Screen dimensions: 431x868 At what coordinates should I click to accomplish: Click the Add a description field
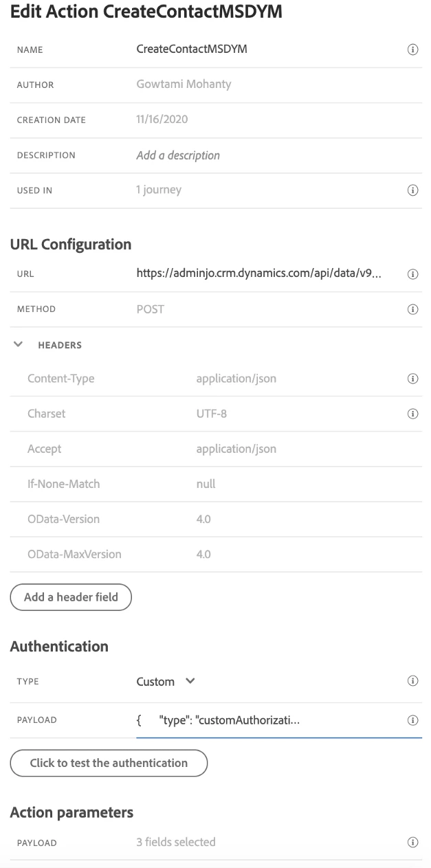pos(178,155)
